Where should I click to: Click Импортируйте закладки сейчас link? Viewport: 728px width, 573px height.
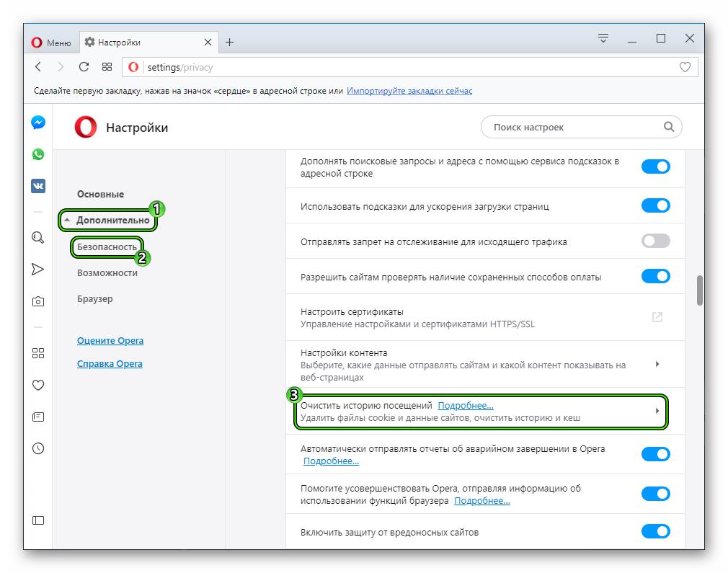pos(409,91)
